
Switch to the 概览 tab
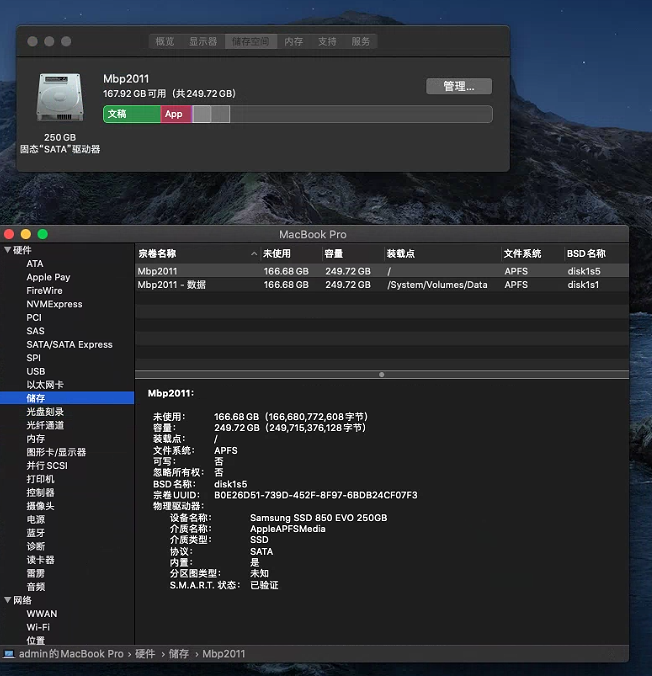tap(165, 41)
